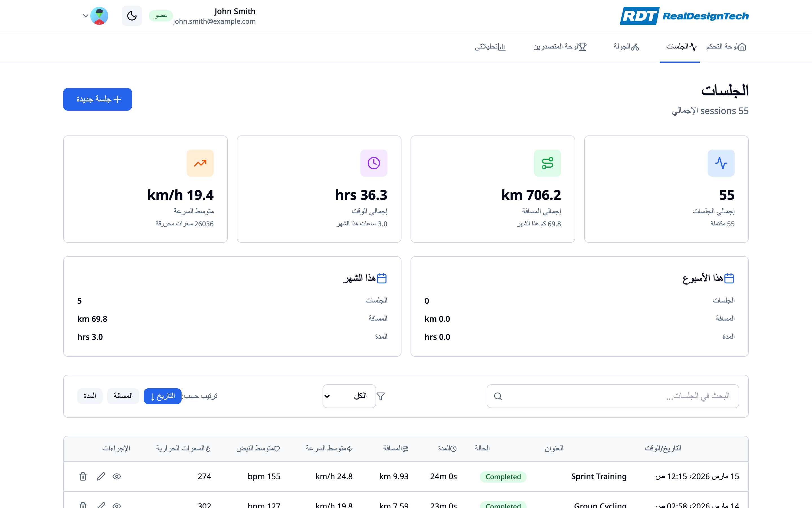Click the km/h 19.4 average speed value

(x=180, y=195)
